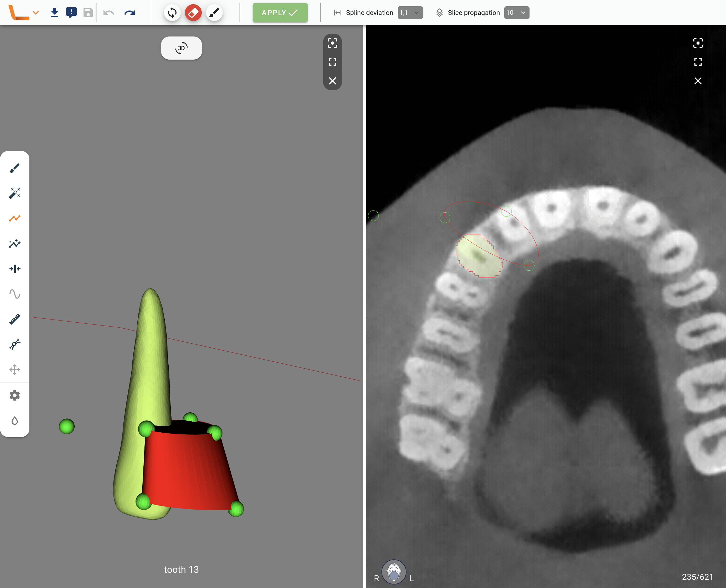Expand the orange logo menu chevron

pos(35,13)
